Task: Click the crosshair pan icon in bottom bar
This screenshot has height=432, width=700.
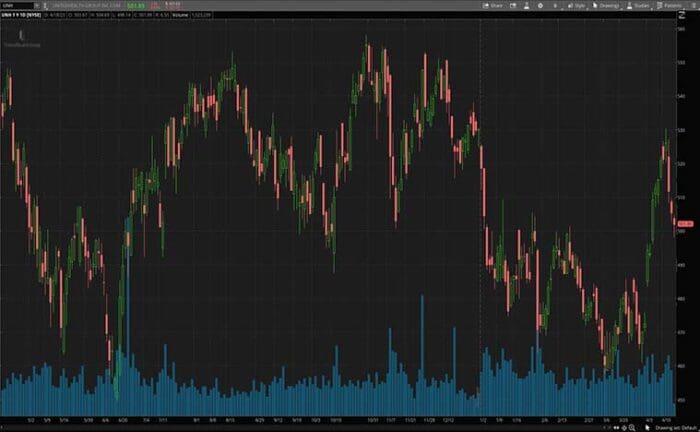Action: (x=624, y=428)
